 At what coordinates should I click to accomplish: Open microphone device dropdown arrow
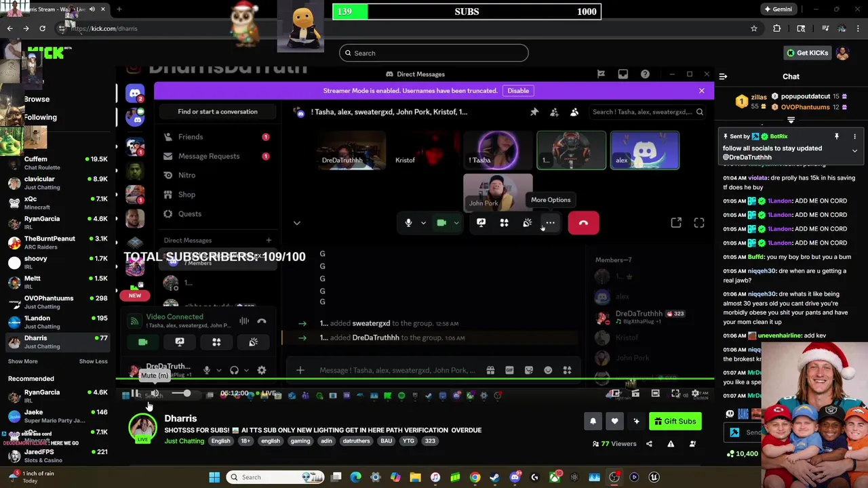pos(423,223)
